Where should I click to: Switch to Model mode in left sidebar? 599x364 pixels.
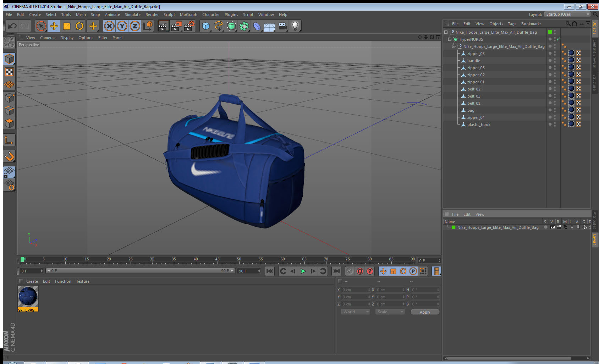9,59
